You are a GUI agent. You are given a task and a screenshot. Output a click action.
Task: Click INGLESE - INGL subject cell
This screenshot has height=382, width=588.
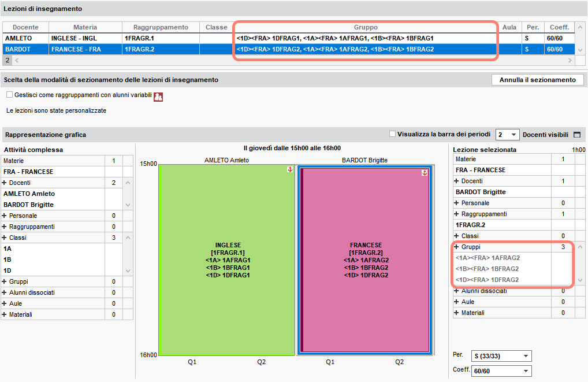[x=85, y=38]
